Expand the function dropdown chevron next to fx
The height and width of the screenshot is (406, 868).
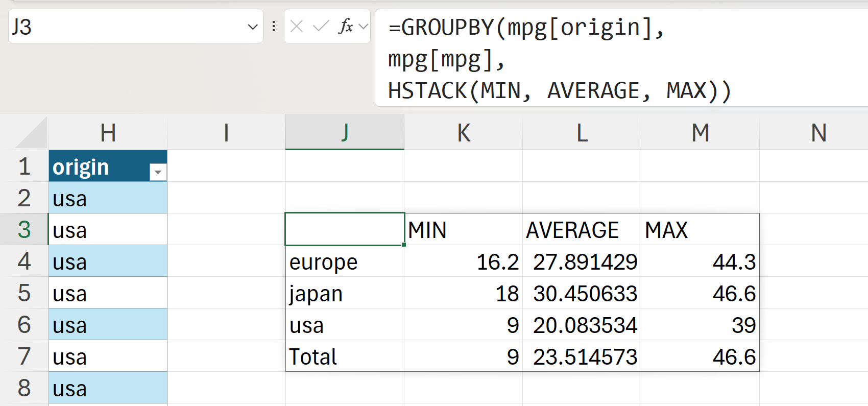pos(364,26)
